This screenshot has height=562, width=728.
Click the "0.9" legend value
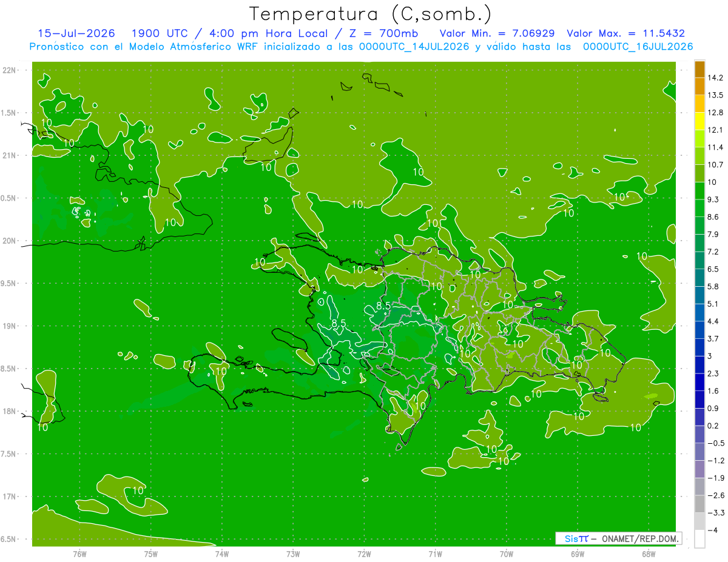[x=713, y=408]
